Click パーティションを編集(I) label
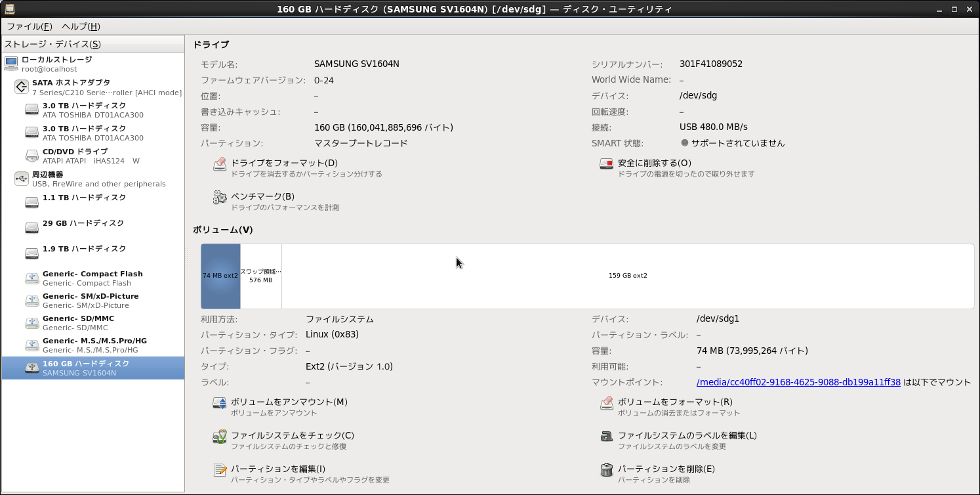This screenshot has height=495, width=980. 278,469
